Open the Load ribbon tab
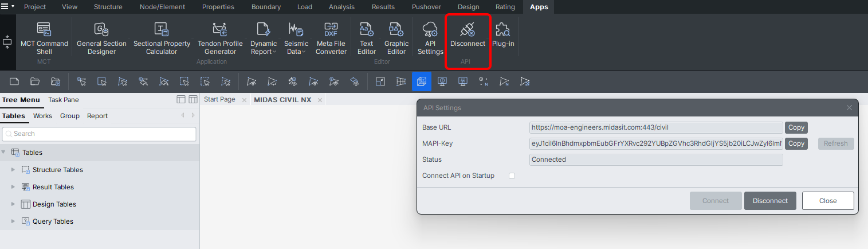Viewport: 868px width, 249px height. [x=305, y=7]
